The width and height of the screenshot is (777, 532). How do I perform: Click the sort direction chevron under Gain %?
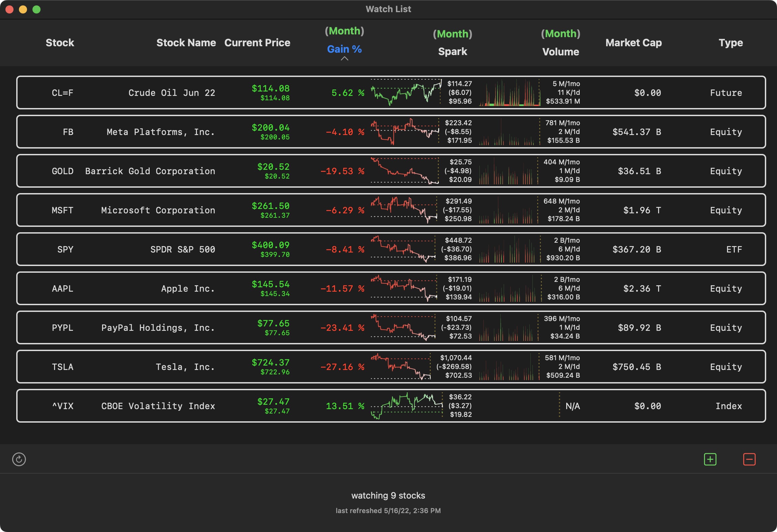pyautogui.click(x=345, y=58)
